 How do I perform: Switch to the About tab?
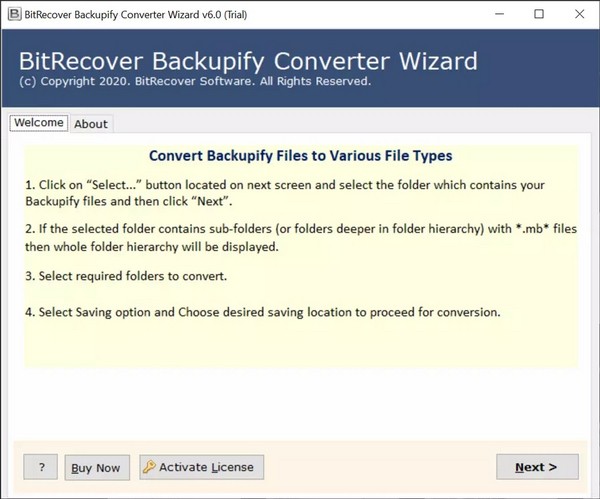pyautogui.click(x=91, y=124)
